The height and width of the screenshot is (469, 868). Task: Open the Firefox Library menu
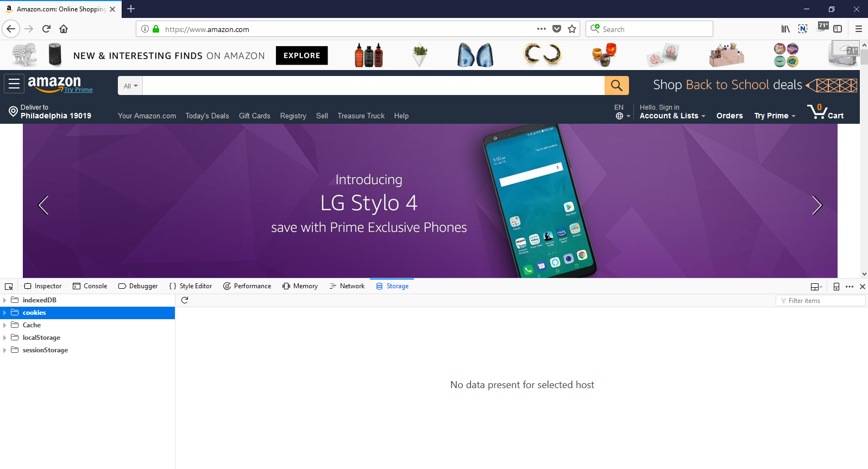pyautogui.click(x=785, y=29)
